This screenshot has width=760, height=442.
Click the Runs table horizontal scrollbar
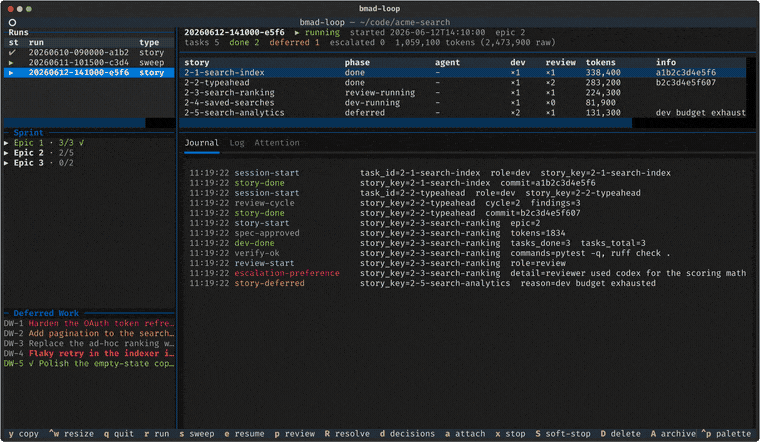click(x=89, y=123)
